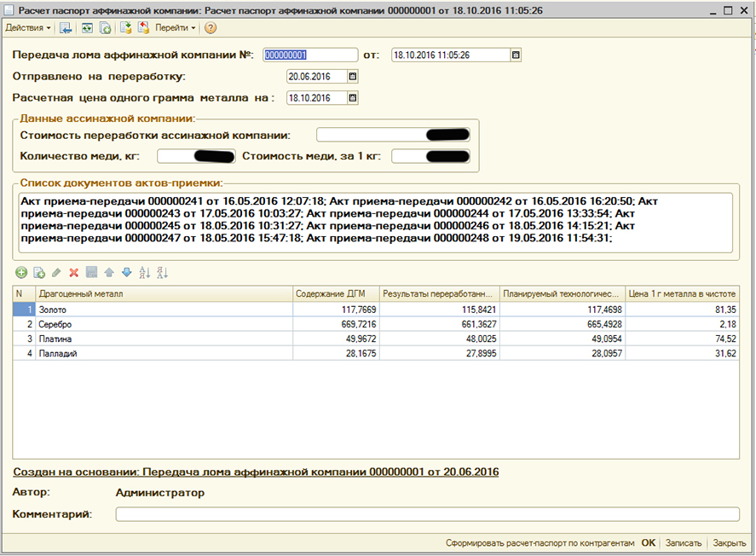This screenshot has width=756, height=556.
Task: Sort table ascending with A-Я icon
Action: click(144, 273)
